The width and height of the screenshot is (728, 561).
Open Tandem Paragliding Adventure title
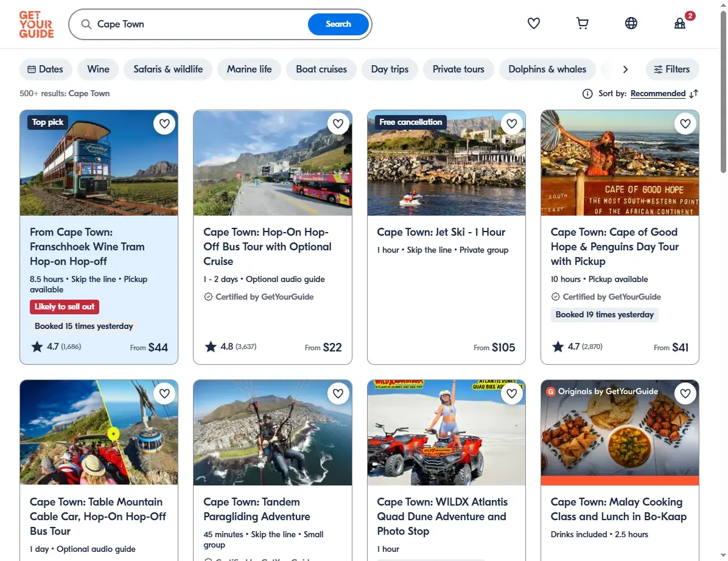tap(257, 509)
